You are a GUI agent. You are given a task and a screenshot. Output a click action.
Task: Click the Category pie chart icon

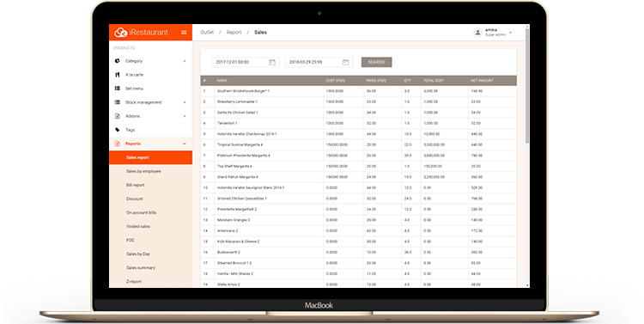coord(118,61)
